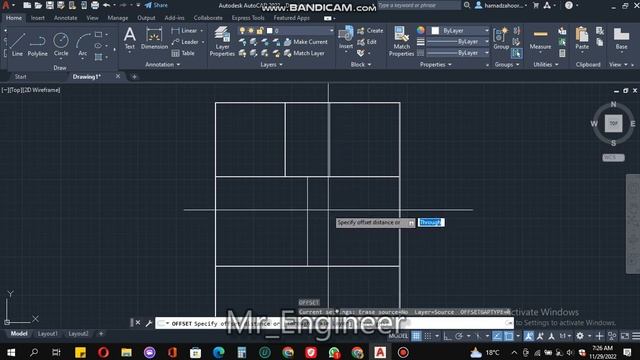Viewport: 640px width, 360px height.
Task: Toggle polar tracking in status bar
Action: (459, 336)
